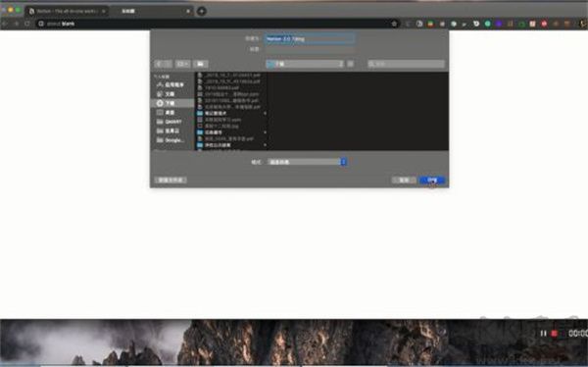Select Downloads in the dialog sidebar
Image resolution: width=588 pixels, height=367 pixels.
point(172,103)
